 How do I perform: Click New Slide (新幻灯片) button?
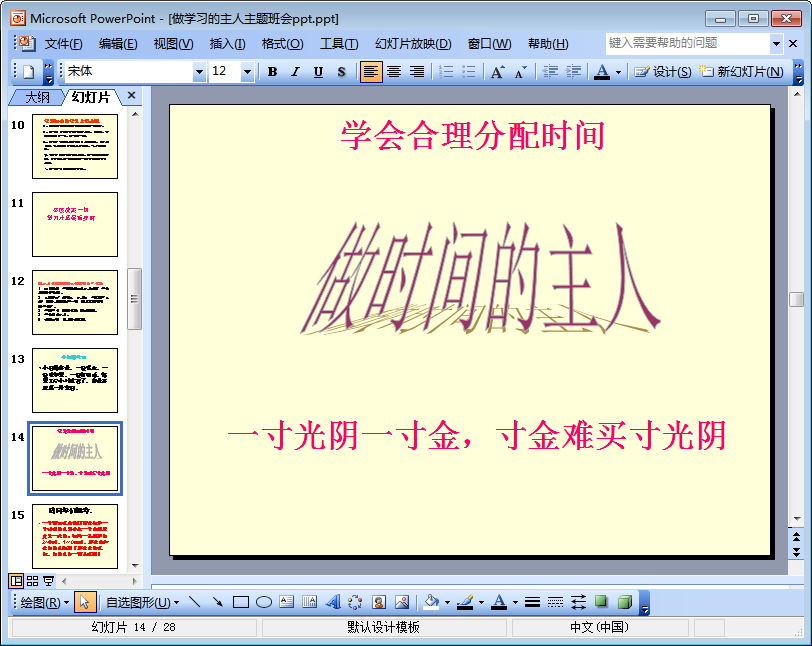741,72
